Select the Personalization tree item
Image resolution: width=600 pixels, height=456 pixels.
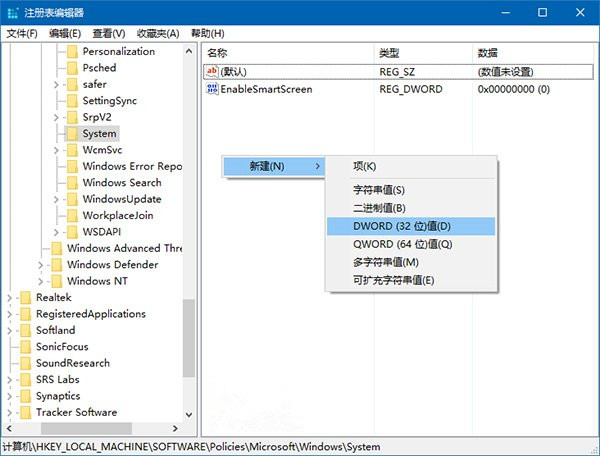click(x=118, y=51)
